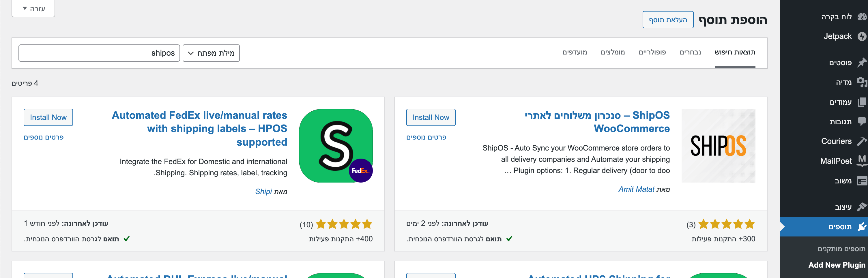Click the plugins plug icon
The height and width of the screenshot is (278, 868).
tap(862, 227)
